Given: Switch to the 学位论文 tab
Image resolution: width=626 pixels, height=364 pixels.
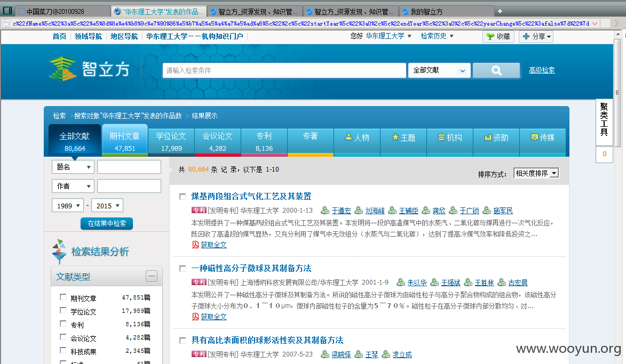Looking at the screenshot, I should (x=171, y=142).
